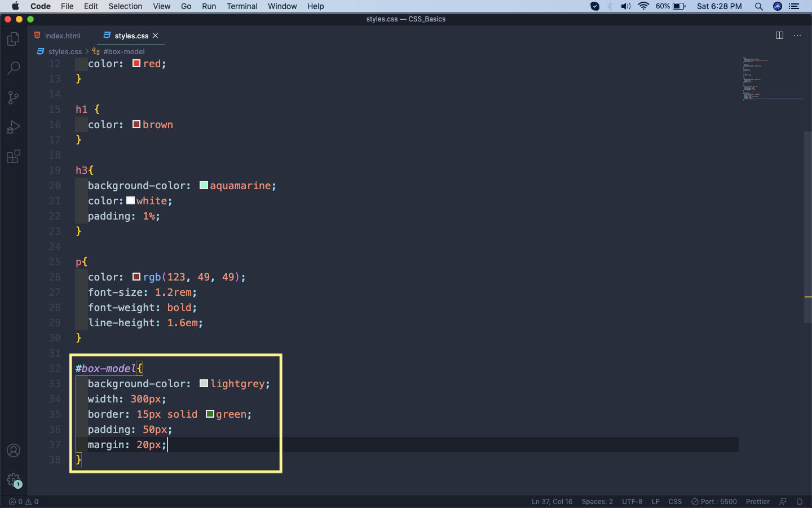Click the '#box-model' selector text

point(106,368)
